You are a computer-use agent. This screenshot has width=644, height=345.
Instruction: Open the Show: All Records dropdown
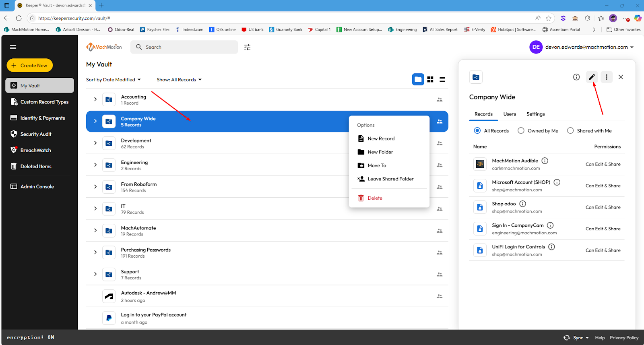[x=179, y=80]
